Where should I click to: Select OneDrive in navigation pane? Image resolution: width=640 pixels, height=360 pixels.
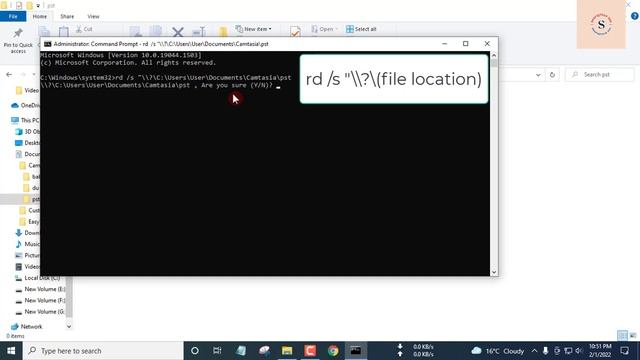point(26,105)
